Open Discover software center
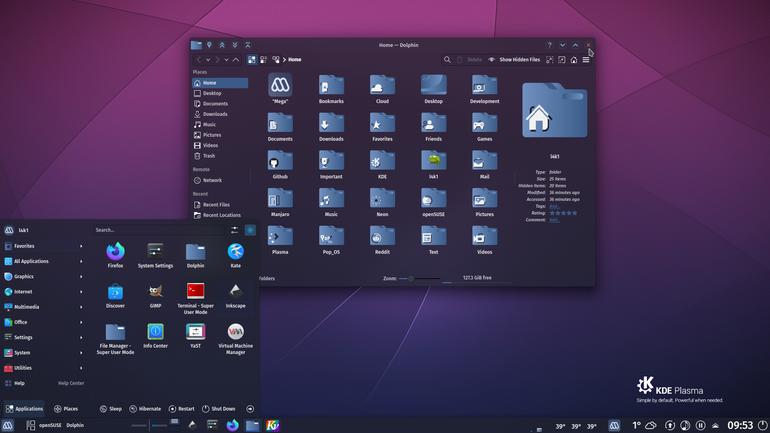The height and width of the screenshot is (433, 770). 115,295
